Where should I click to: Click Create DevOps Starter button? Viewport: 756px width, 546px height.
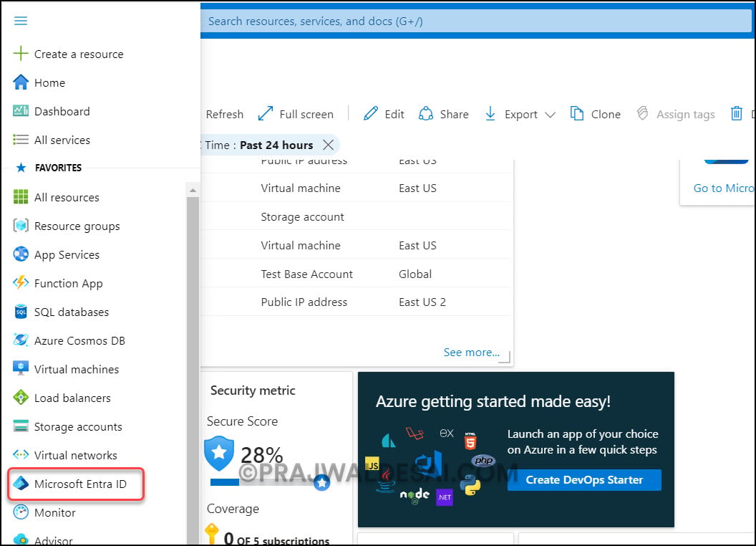point(584,480)
